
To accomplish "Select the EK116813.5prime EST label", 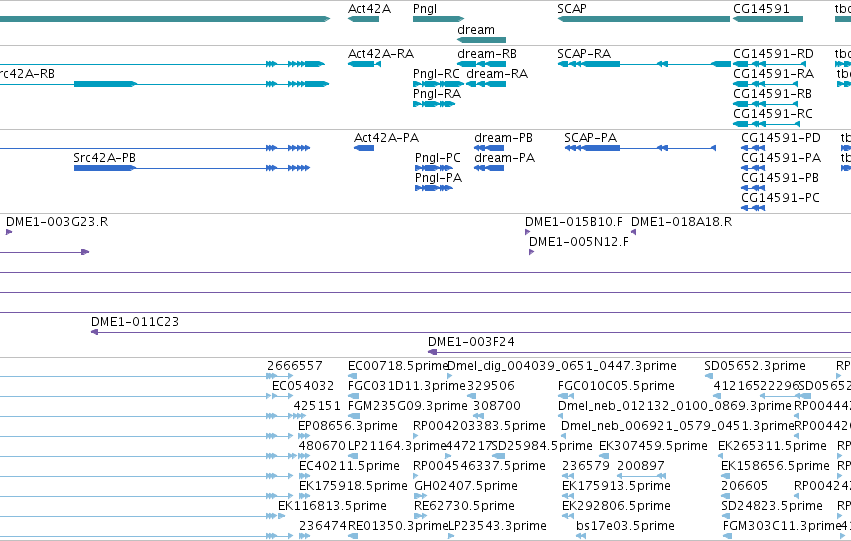I will 332,506.
